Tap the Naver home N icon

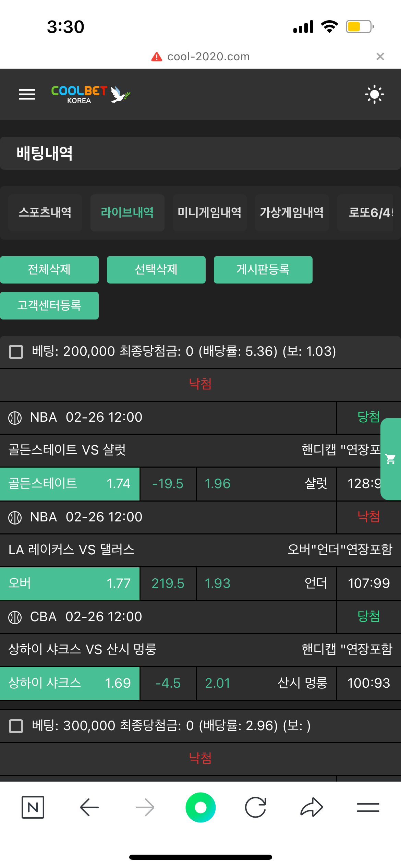tap(33, 807)
